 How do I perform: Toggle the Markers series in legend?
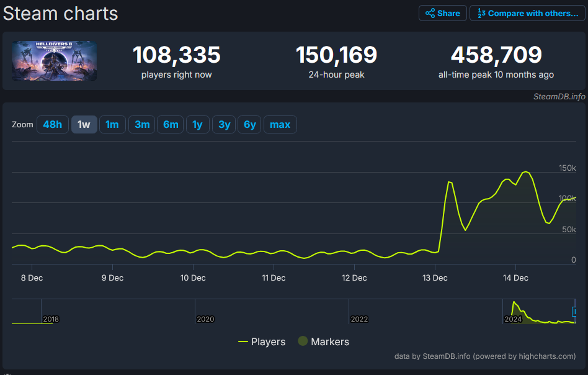coord(324,341)
